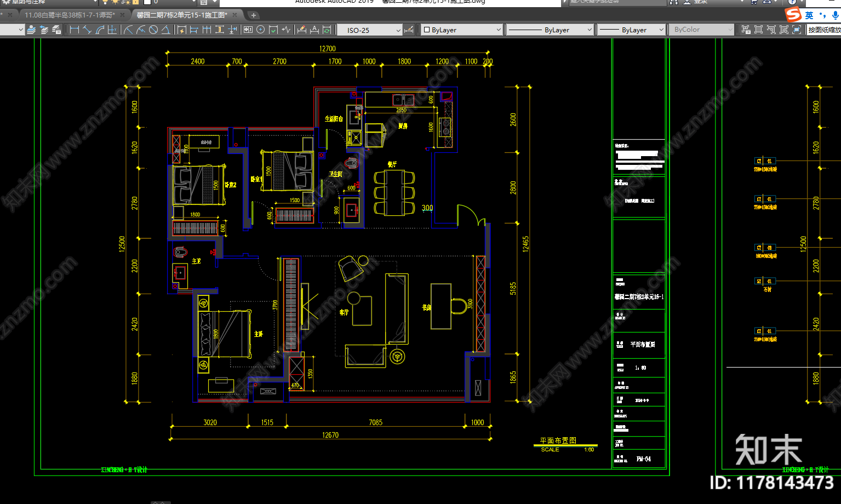Screen dimensions: 841x504
Task: Select the 12670 overall bottom dimension
Action: coord(330,435)
